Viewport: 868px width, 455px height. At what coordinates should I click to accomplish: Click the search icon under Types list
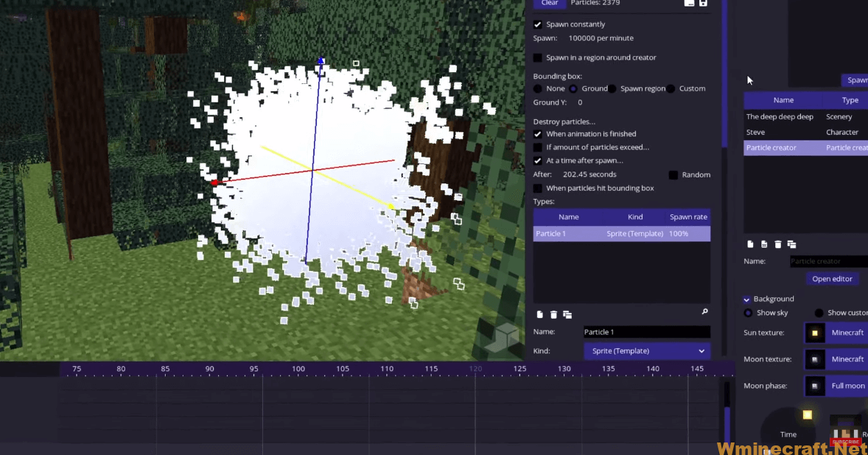tap(704, 312)
